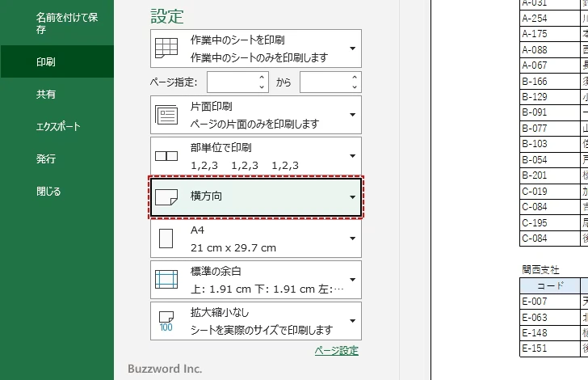Viewport: 588px width, 380px height.
Task: Click the standard margins icon
Action: 166,280
